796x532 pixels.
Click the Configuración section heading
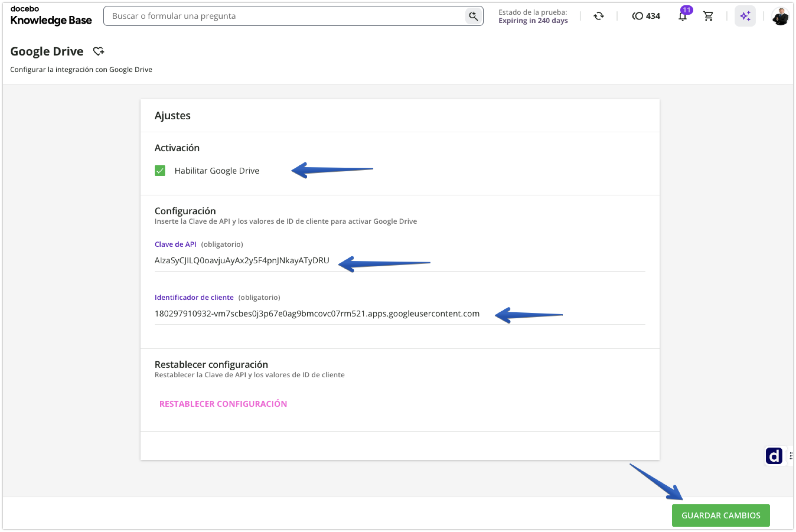185,211
